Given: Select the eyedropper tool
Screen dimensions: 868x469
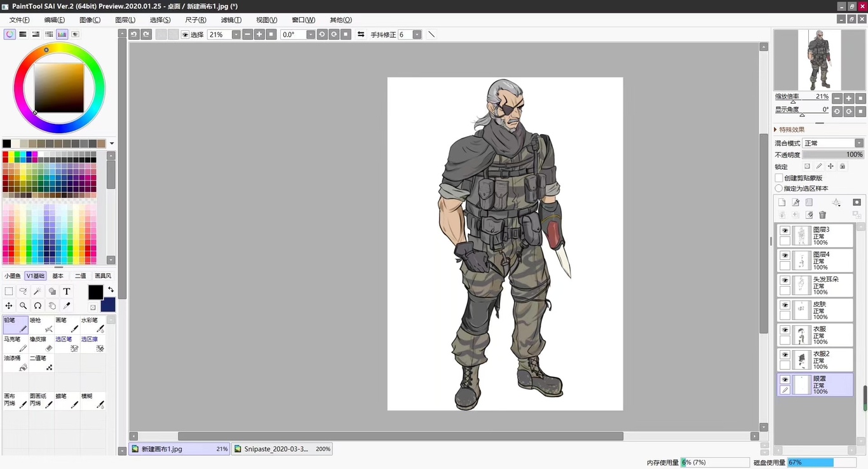Looking at the screenshot, I should click(x=66, y=306).
